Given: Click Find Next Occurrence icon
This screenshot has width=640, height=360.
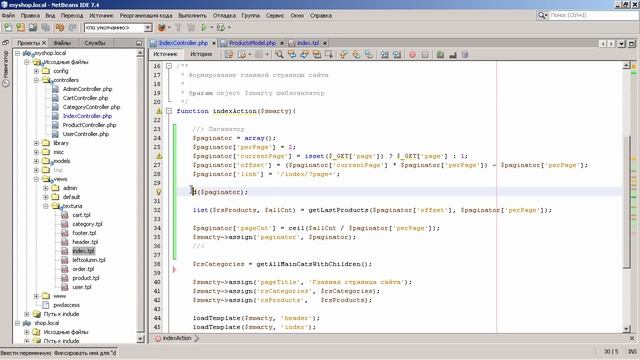Looking at the screenshot, I should click(x=304, y=55).
